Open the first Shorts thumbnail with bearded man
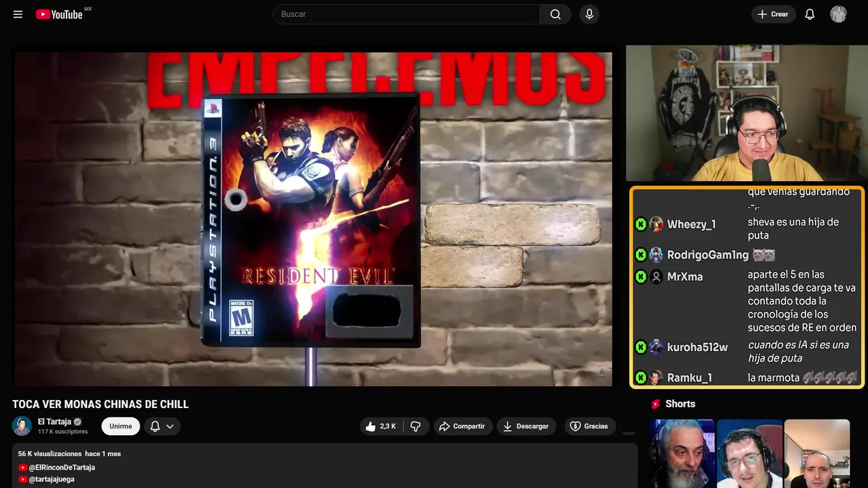Screen dimensions: 868x488 pyautogui.click(x=682, y=453)
